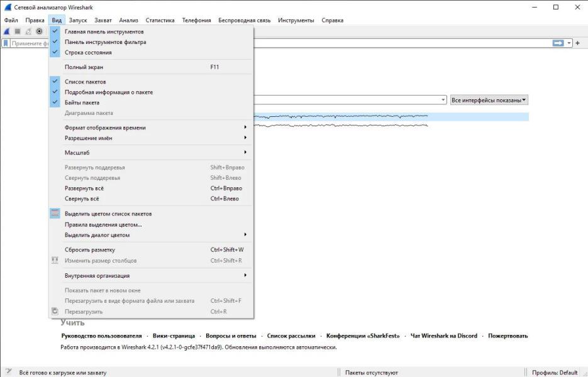Choose Развернуть всё
This screenshot has height=377, width=588.
[x=151, y=188]
